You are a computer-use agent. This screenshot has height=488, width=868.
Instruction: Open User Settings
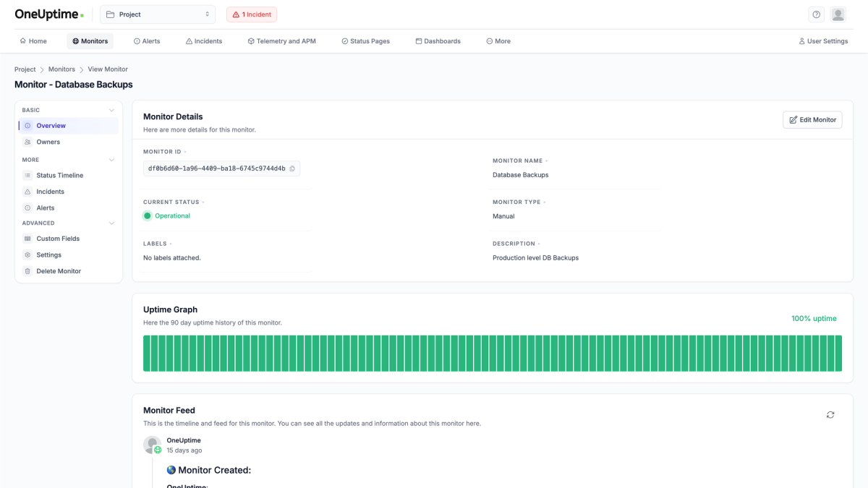pyautogui.click(x=823, y=41)
